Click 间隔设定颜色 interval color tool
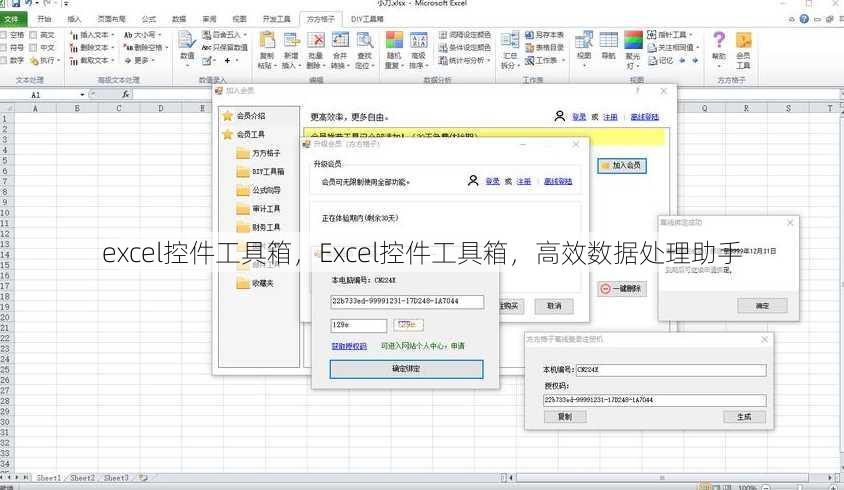The width and height of the screenshot is (844, 490). pos(465,34)
